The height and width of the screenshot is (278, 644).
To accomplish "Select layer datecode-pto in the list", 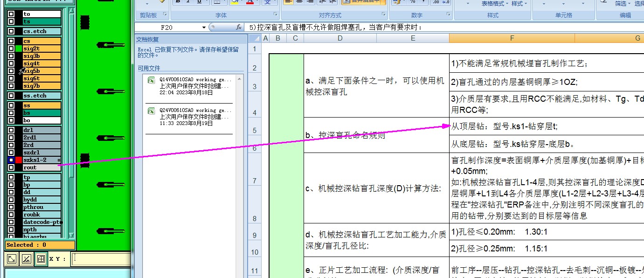I will coord(42,222).
